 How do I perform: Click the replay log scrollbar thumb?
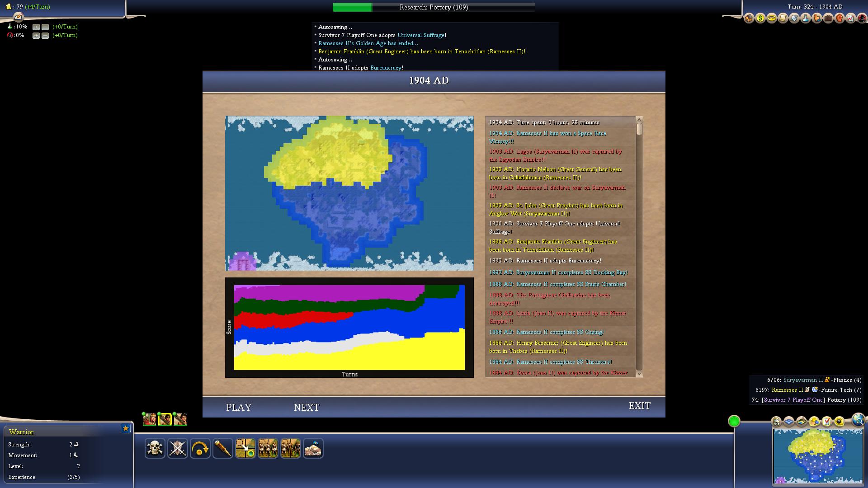tap(639, 129)
